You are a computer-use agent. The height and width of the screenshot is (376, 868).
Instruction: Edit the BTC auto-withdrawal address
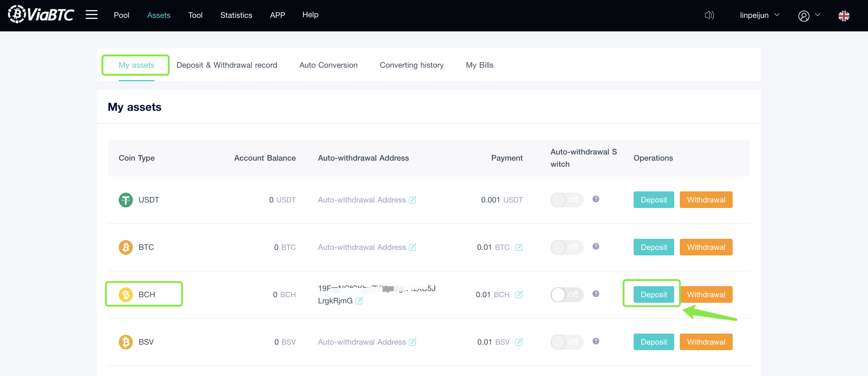(413, 247)
